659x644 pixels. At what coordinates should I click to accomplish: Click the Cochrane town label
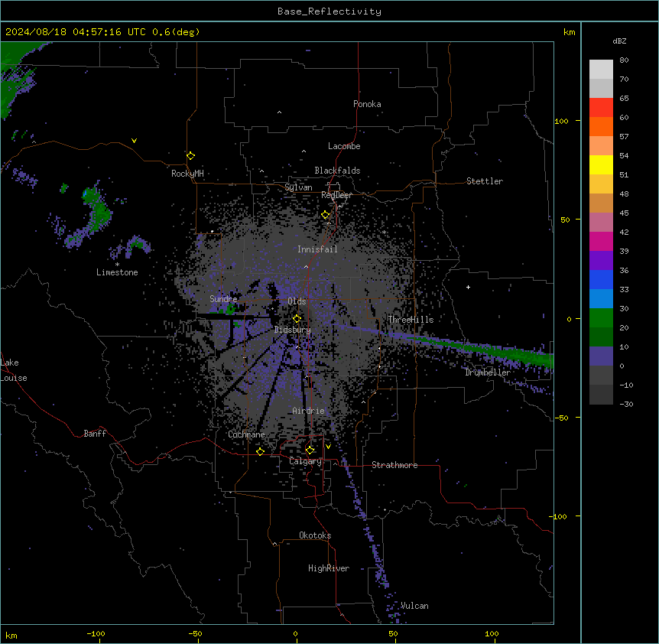[246, 434]
